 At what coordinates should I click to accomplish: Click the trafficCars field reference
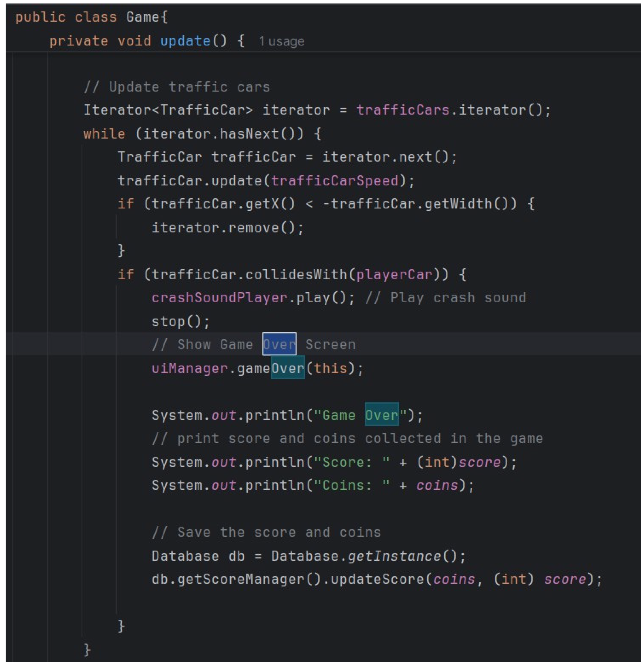pyautogui.click(x=403, y=110)
